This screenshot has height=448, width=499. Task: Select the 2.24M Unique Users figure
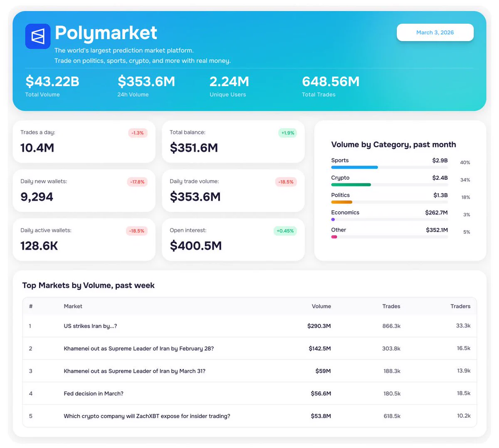click(229, 82)
